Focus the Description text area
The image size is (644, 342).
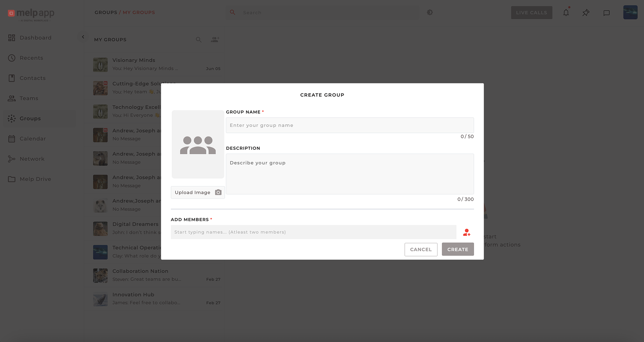click(349, 174)
